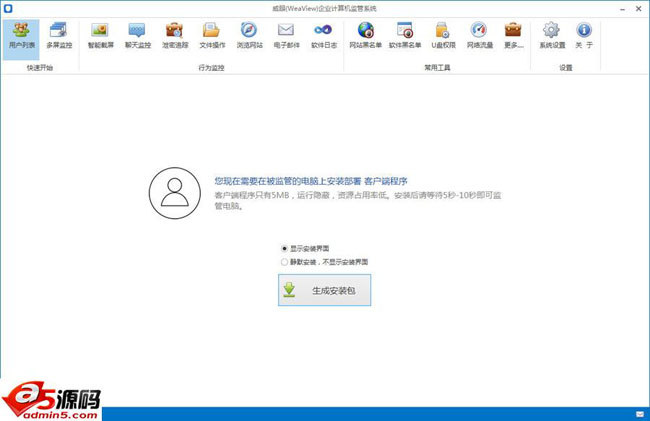The height and width of the screenshot is (421, 650).
Task: Open 浏览网站 website browsing log
Action: [x=249, y=36]
